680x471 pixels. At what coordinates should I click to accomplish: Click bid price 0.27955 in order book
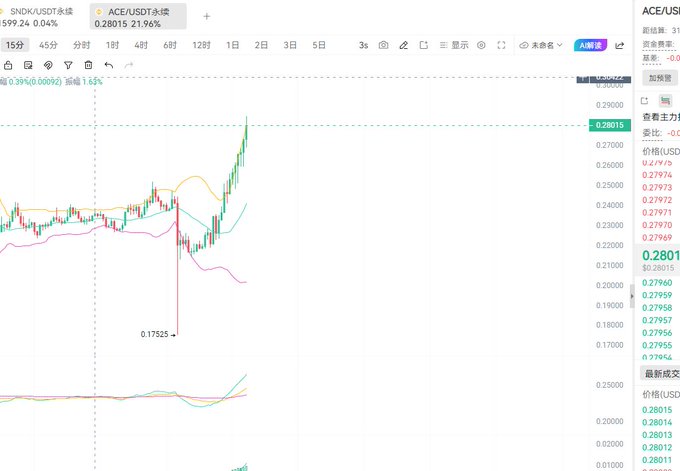(x=657, y=346)
